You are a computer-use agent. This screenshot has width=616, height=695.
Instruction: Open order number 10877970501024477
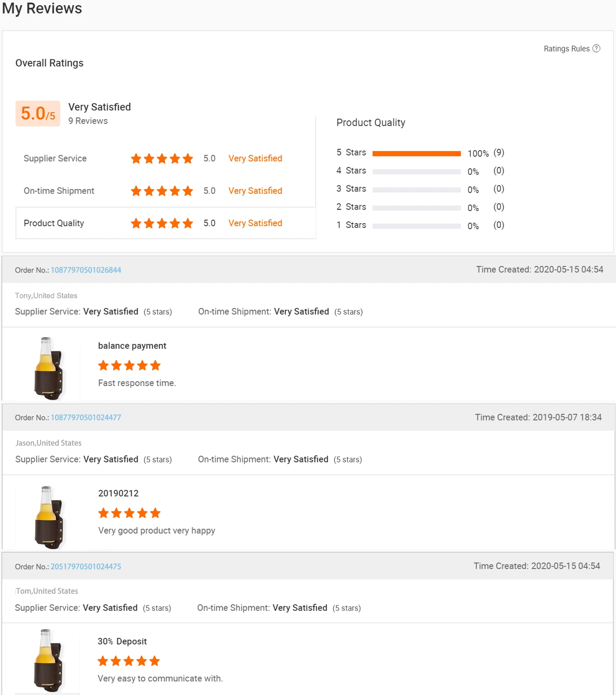tap(86, 418)
